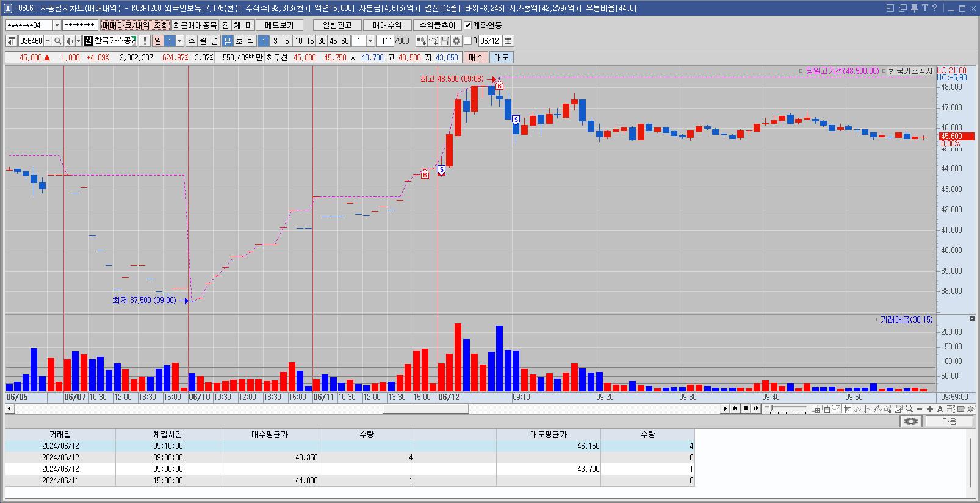Click the 일별잔고 button
This screenshot has width=980, height=503.
coord(337,25)
